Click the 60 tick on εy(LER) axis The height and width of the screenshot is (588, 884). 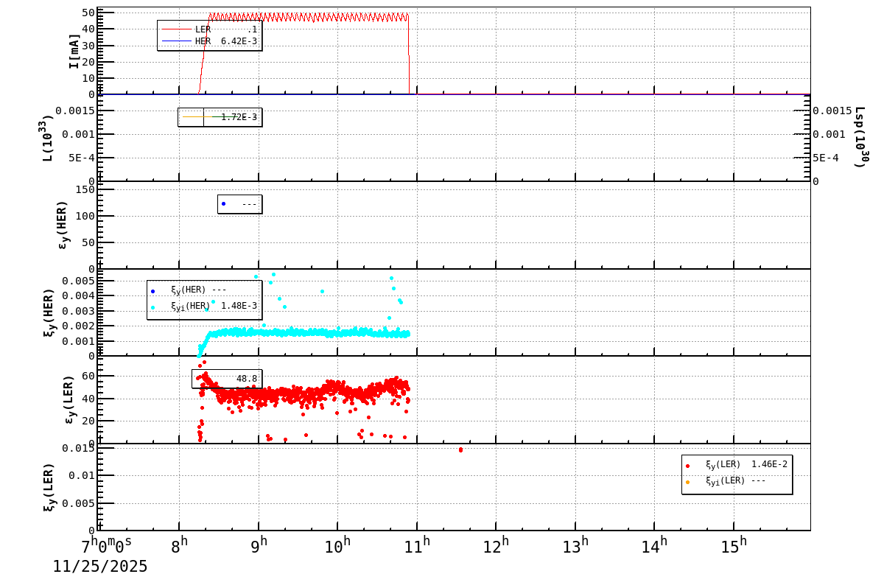(x=88, y=376)
